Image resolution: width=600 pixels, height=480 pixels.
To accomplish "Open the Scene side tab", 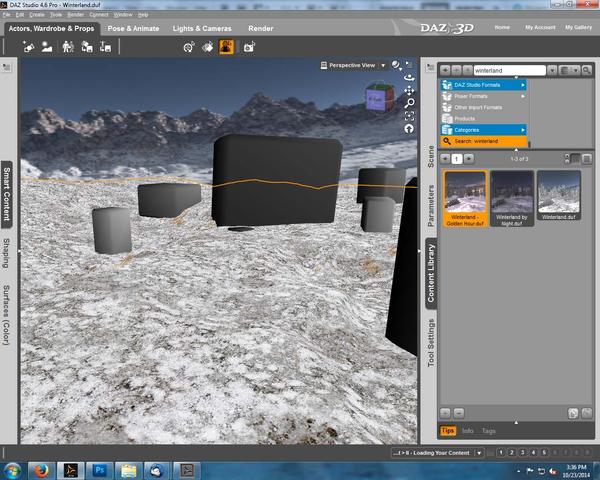I will [431, 157].
